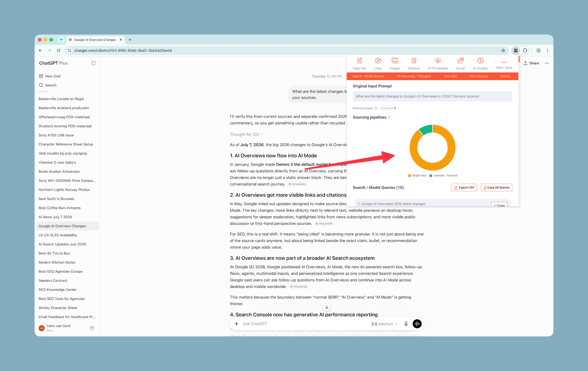Click the Academia 2 reference type chip
The width and height of the screenshot is (588, 371).
tap(388, 108)
